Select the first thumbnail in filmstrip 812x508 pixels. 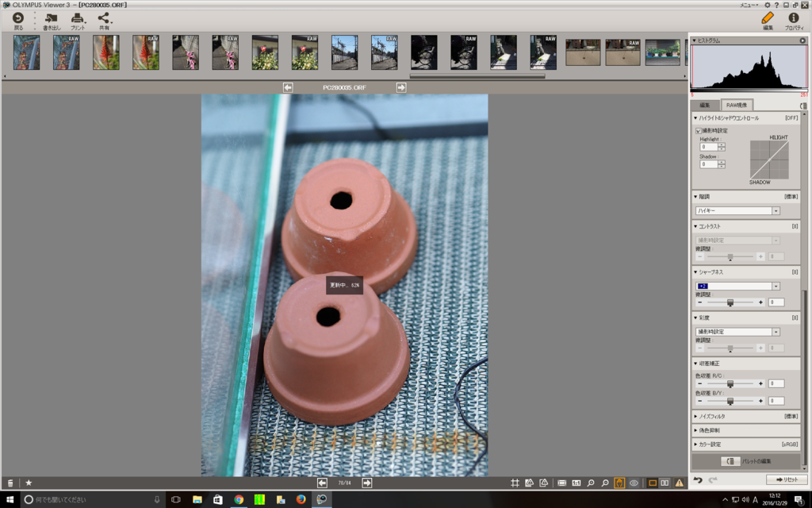[26, 52]
